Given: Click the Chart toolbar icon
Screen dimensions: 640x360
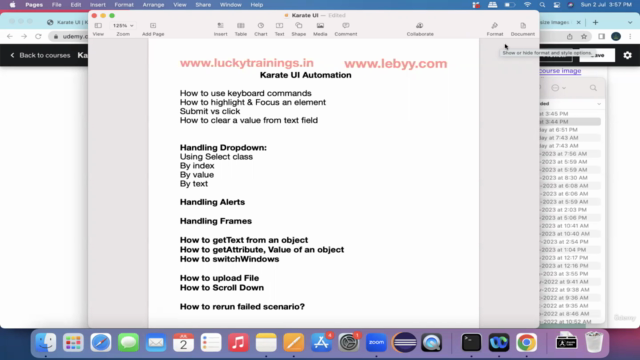Looking at the screenshot, I should pos(261,26).
